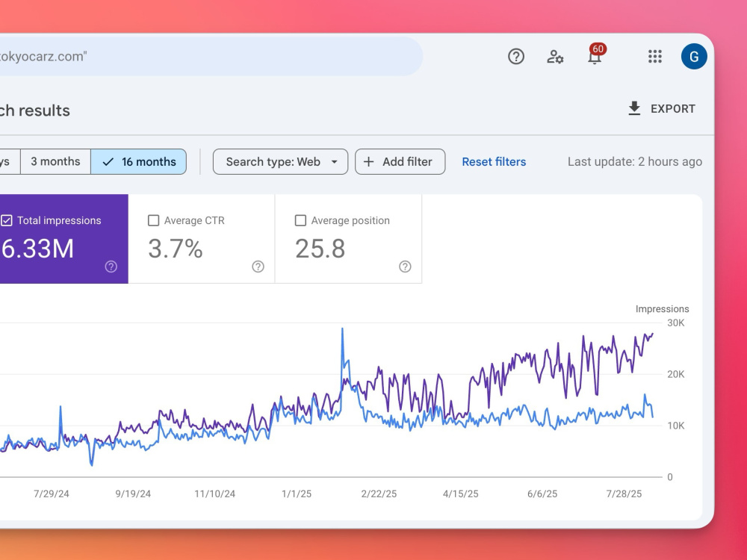Click the 11/10/24 date axis label
The image size is (747, 560).
(215, 494)
